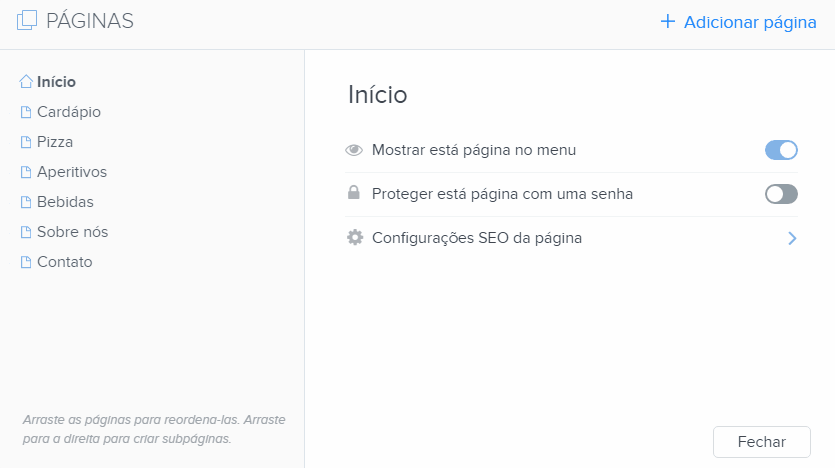Click the page icon beside Aperitivos
Screen dimensions: 835x468
pyautogui.click(x=26, y=172)
